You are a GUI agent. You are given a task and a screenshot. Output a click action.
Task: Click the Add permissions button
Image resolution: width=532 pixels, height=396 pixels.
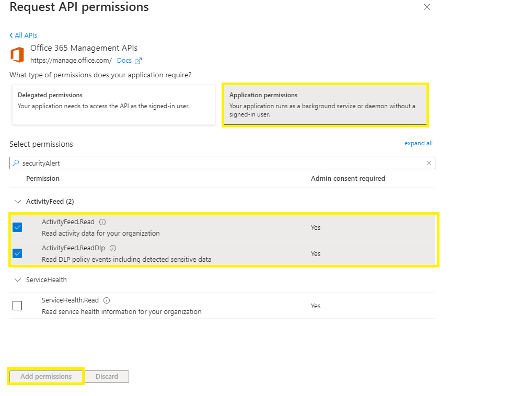(45, 376)
